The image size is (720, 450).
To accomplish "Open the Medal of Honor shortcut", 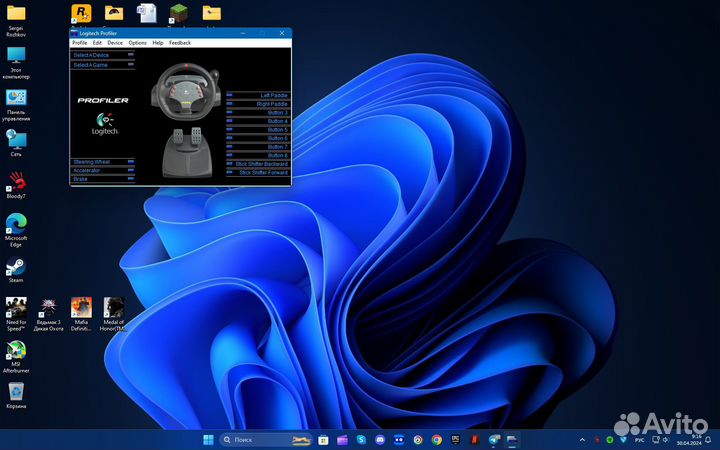I will pyautogui.click(x=114, y=308).
